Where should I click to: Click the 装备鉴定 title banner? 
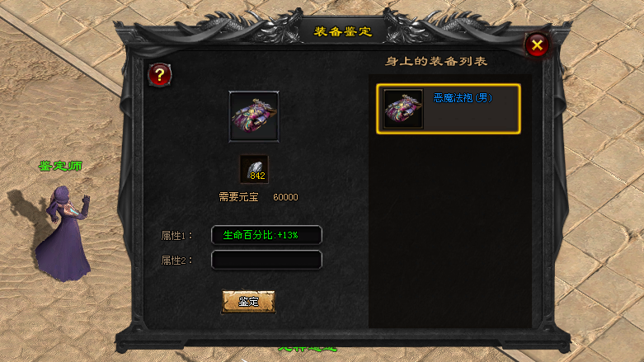(343, 31)
